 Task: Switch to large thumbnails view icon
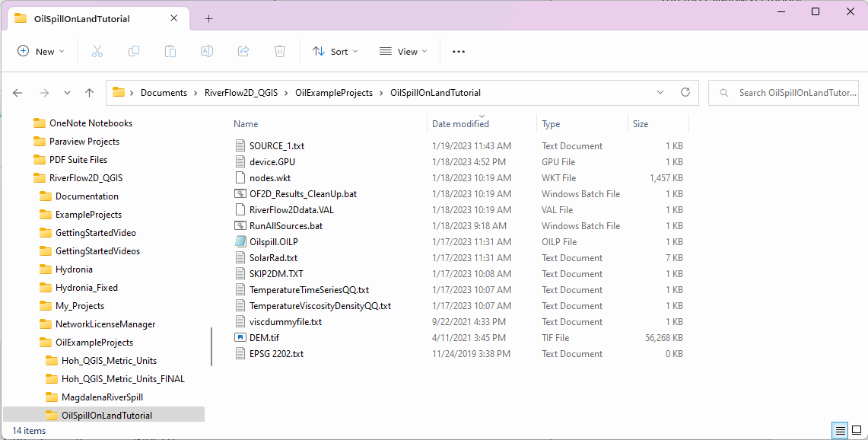click(857, 431)
